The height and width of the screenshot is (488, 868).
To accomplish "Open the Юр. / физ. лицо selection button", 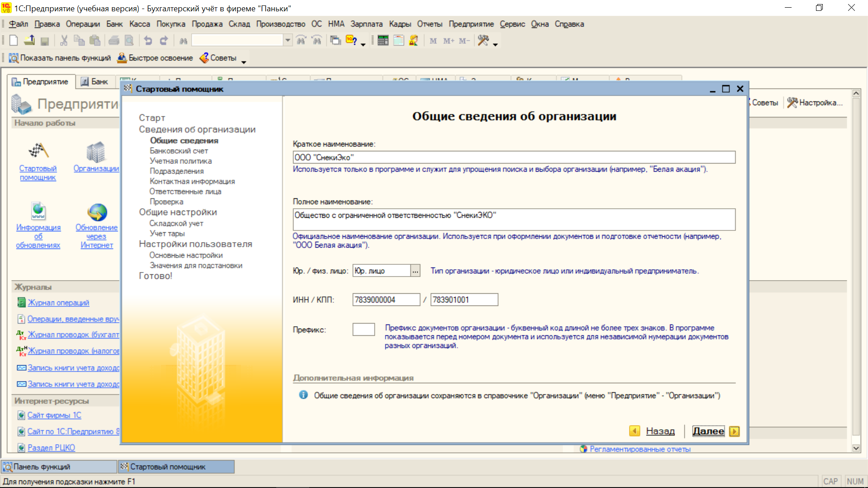I will tap(415, 271).
